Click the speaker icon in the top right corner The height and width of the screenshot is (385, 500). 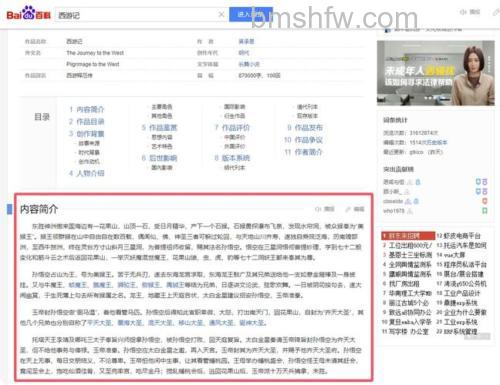pos(463,12)
